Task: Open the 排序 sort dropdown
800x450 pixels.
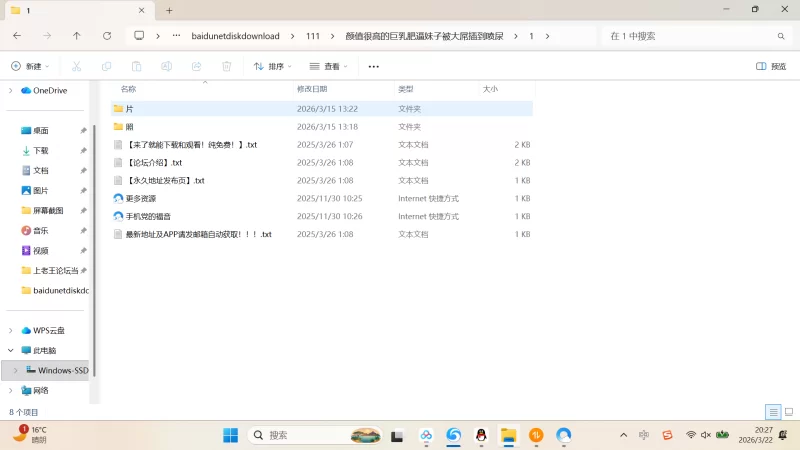Action: [x=273, y=67]
